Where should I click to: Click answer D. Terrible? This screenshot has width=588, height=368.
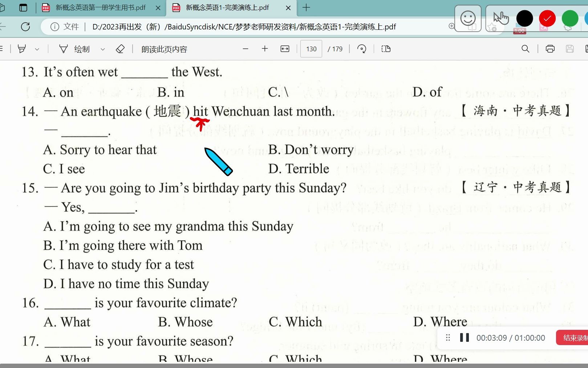point(299,169)
